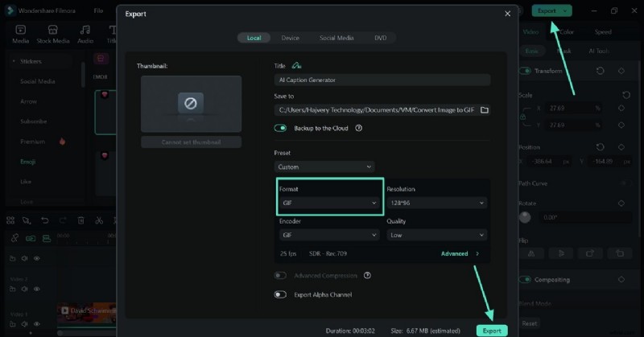Click the help icon next to Backup to the Cloud
Image resolution: width=644 pixels, height=337 pixels.
click(x=358, y=128)
